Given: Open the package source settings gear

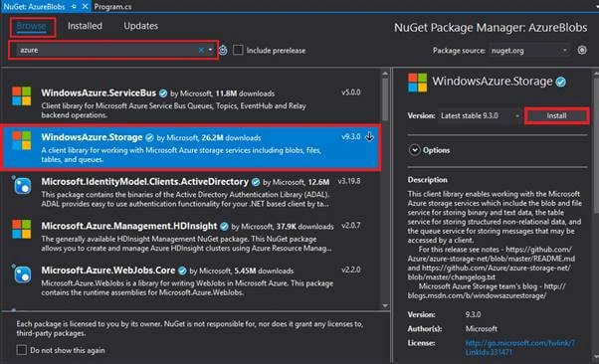Looking at the screenshot, I should 582,50.
